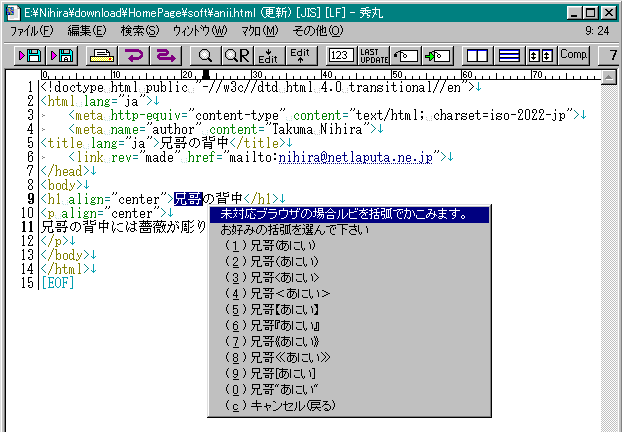
Task: Click the 123 line number icon
Action: (x=340, y=55)
